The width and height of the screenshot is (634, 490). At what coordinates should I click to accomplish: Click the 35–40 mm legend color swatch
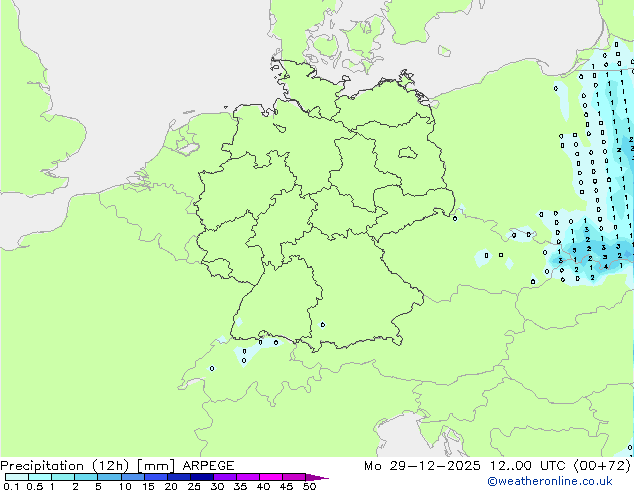[x=247, y=477]
